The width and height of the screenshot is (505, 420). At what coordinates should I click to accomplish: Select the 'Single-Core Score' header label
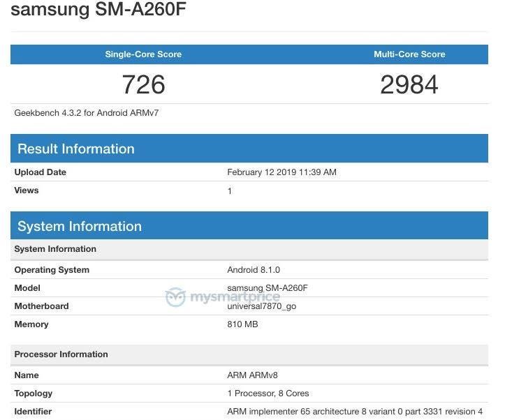click(x=143, y=54)
